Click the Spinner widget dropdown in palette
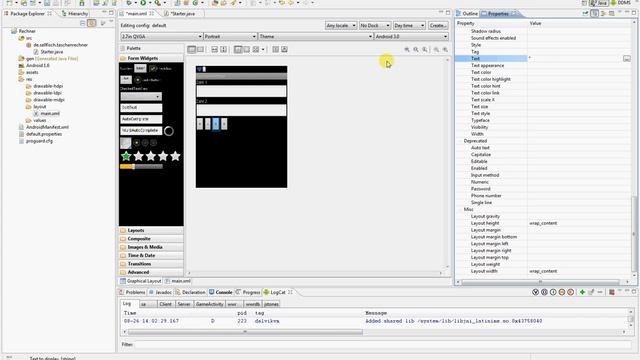 [x=141, y=97]
